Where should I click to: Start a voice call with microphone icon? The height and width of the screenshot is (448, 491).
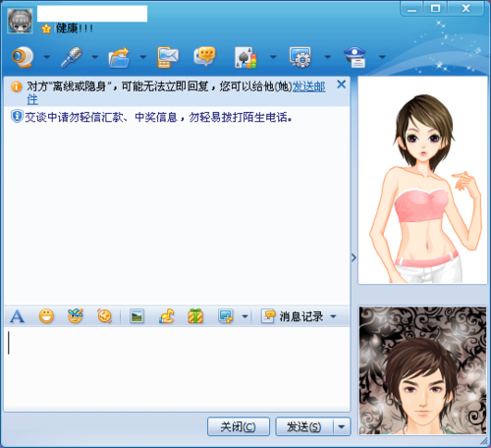pyautogui.click(x=71, y=57)
